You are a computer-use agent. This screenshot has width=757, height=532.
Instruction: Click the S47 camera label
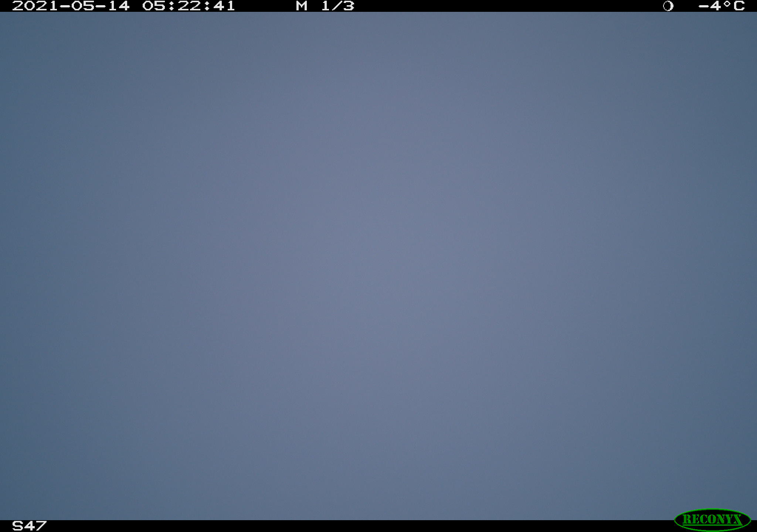(x=29, y=525)
